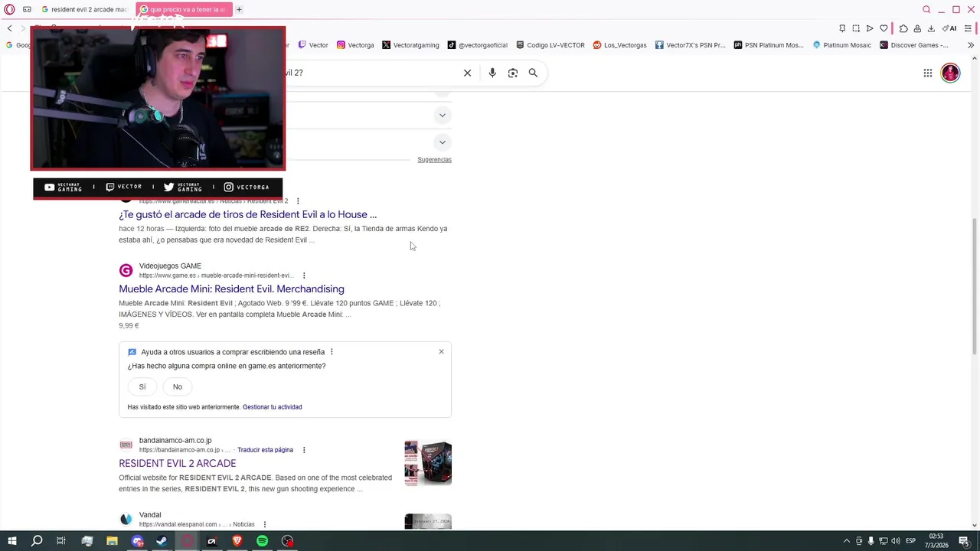
Task: Open Windows taskbar search
Action: click(x=37, y=541)
